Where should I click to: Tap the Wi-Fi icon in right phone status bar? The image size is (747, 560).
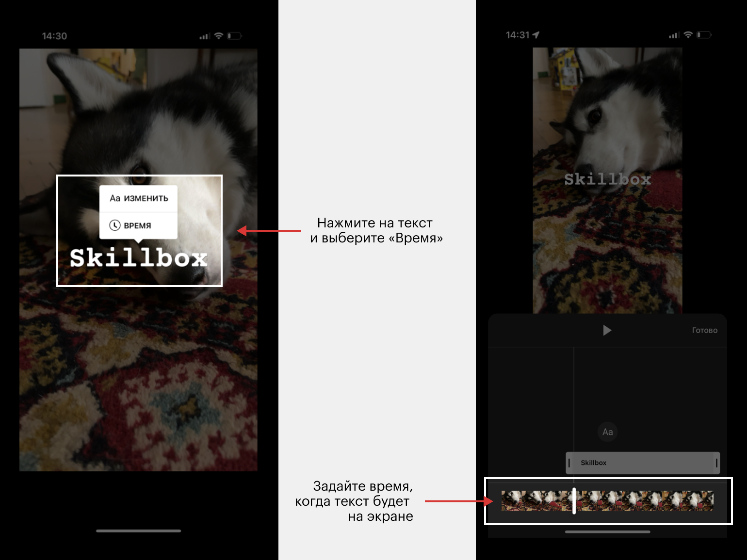coord(688,35)
